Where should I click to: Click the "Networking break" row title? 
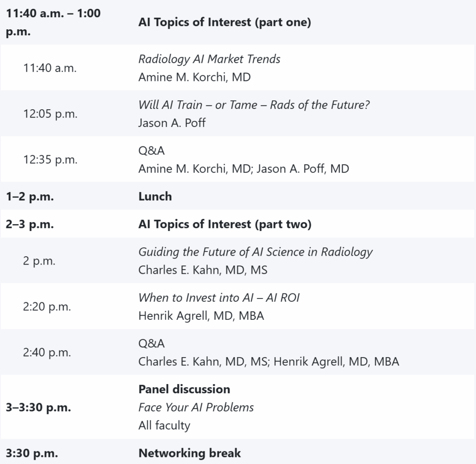pos(190,453)
